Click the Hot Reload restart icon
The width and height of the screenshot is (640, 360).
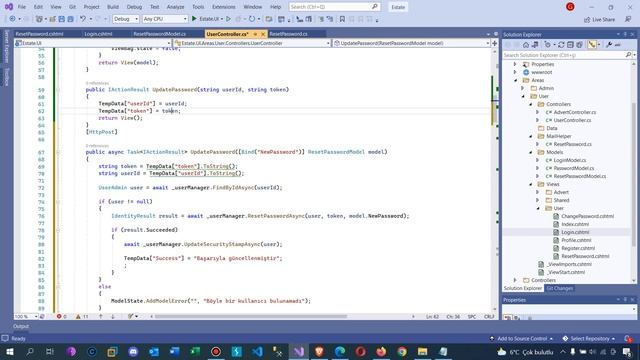pyautogui.click(x=252, y=19)
